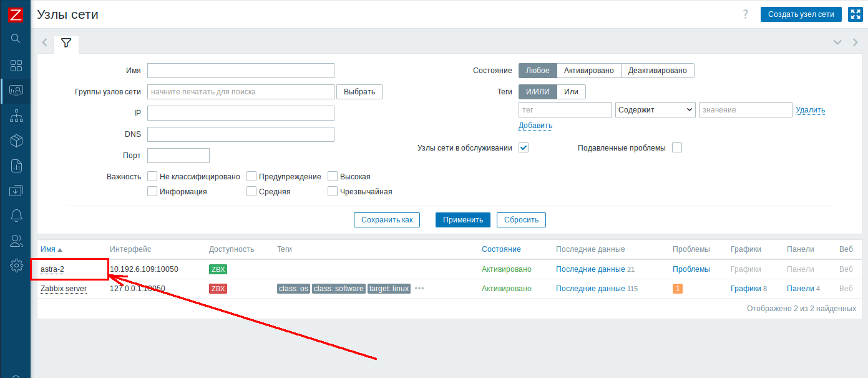
Task: Open the Administration gear icon in sidebar
Action: pyautogui.click(x=16, y=266)
